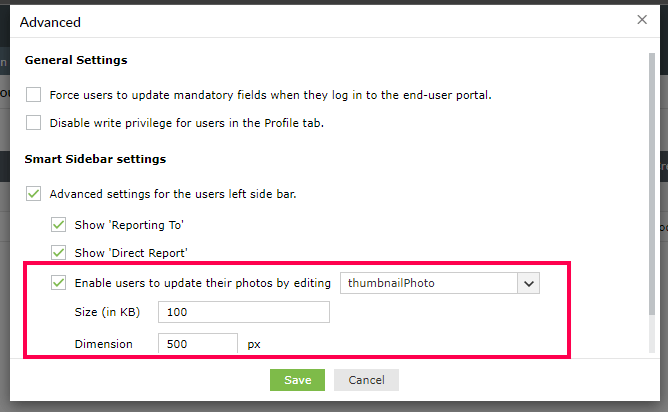
Task: Cancel the Advanced settings dialog
Action: point(367,380)
